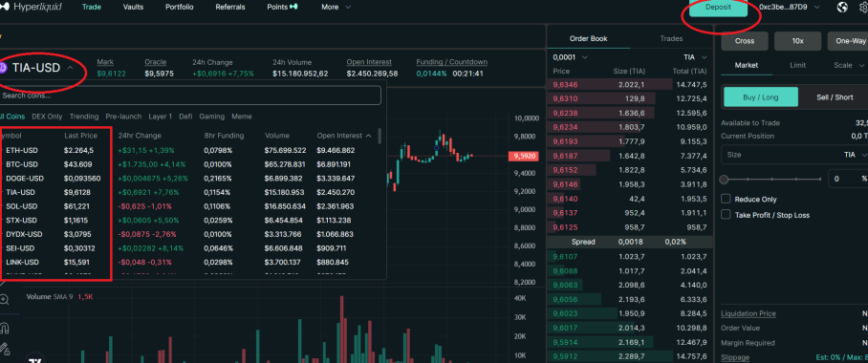Filter coin list by Trending

[83, 117]
